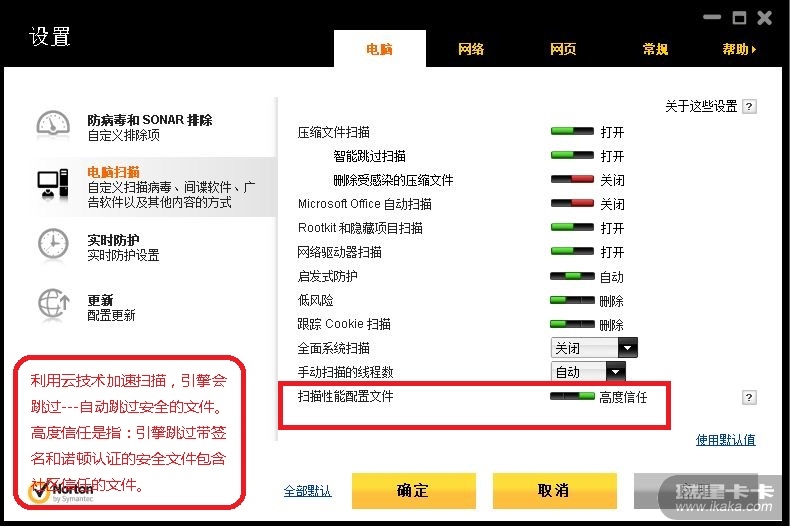Screen dimensions: 790x526
Task: Click the 压缩文件扫描 label
Action: click(x=334, y=133)
